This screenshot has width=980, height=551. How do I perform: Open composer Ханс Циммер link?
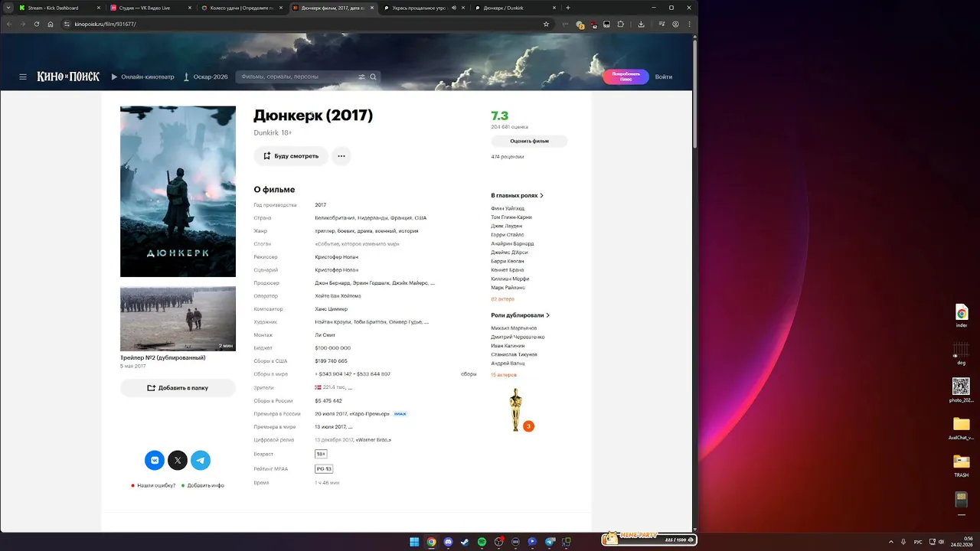(331, 309)
